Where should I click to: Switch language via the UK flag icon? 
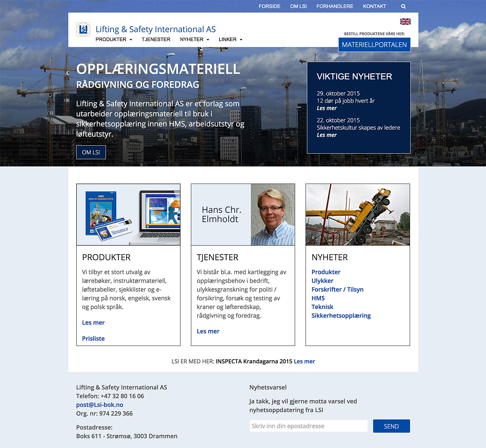click(406, 22)
